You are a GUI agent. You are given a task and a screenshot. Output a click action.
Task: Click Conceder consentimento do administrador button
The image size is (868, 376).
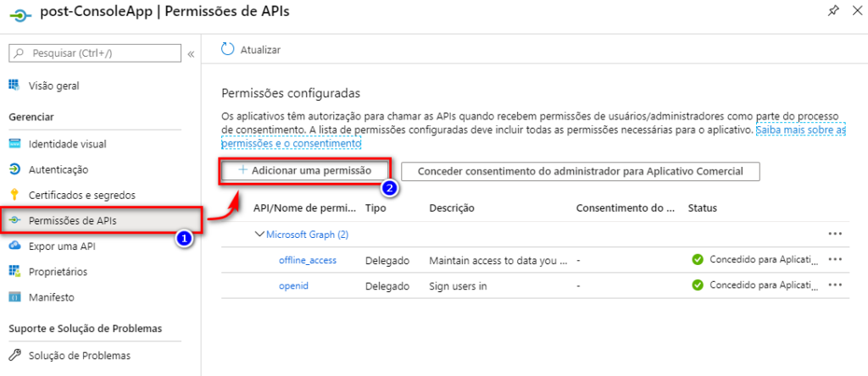(x=580, y=171)
